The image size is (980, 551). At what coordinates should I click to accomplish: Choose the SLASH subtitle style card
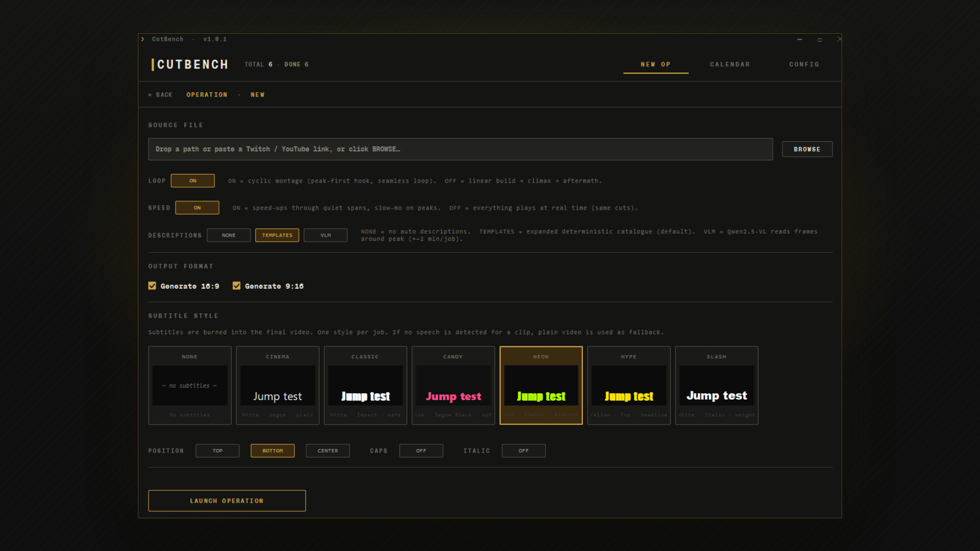click(x=717, y=385)
